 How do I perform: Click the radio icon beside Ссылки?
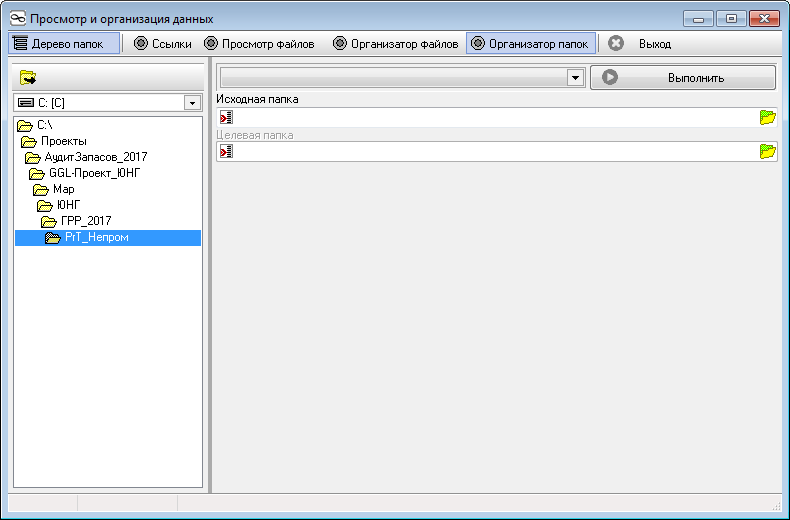[x=141, y=43]
